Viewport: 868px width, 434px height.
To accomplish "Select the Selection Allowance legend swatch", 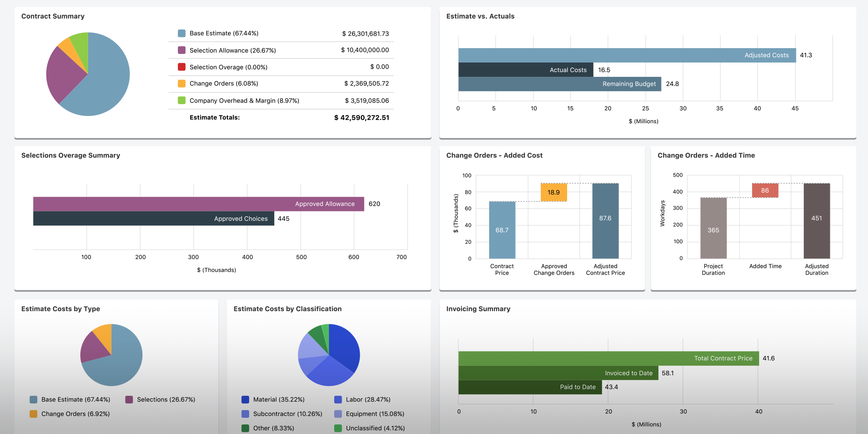I will tap(181, 50).
